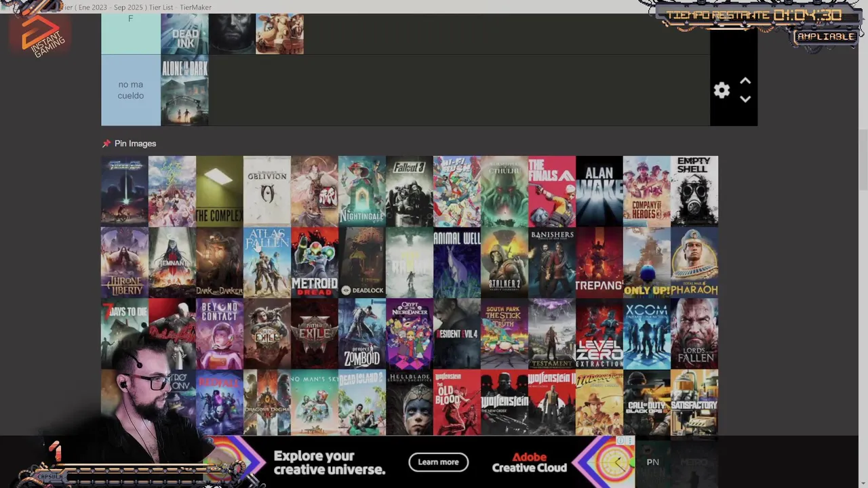Screen dimensions: 868x488
Task: Select The Finals game cover
Action: click(x=552, y=191)
